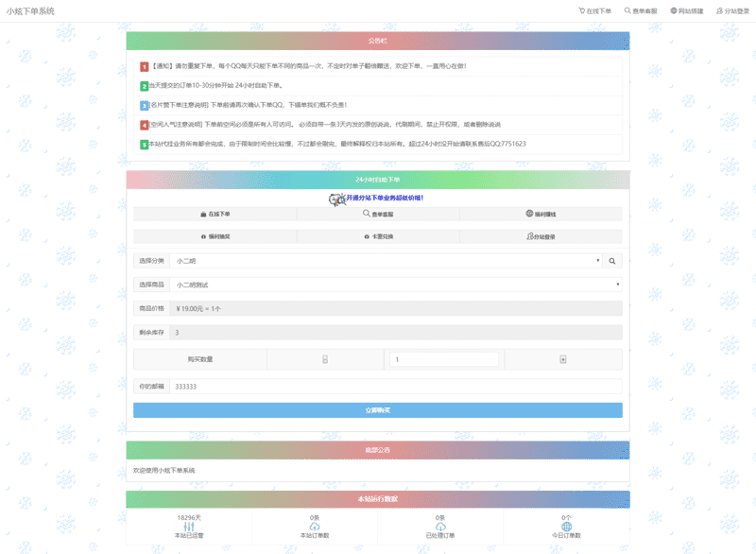Select the 卡密兑换 item in the services grid
Image resolution: width=756 pixels, height=554 pixels.
click(378, 237)
